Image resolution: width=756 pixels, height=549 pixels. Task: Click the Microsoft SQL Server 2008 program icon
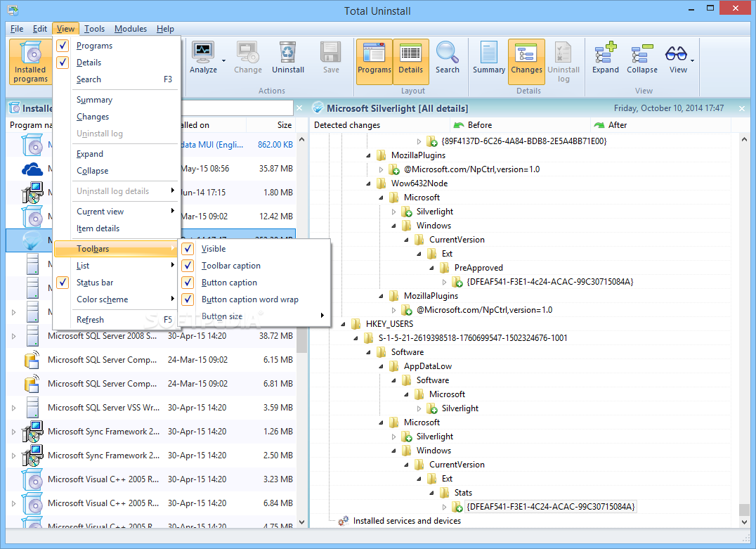pyautogui.click(x=32, y=336)
